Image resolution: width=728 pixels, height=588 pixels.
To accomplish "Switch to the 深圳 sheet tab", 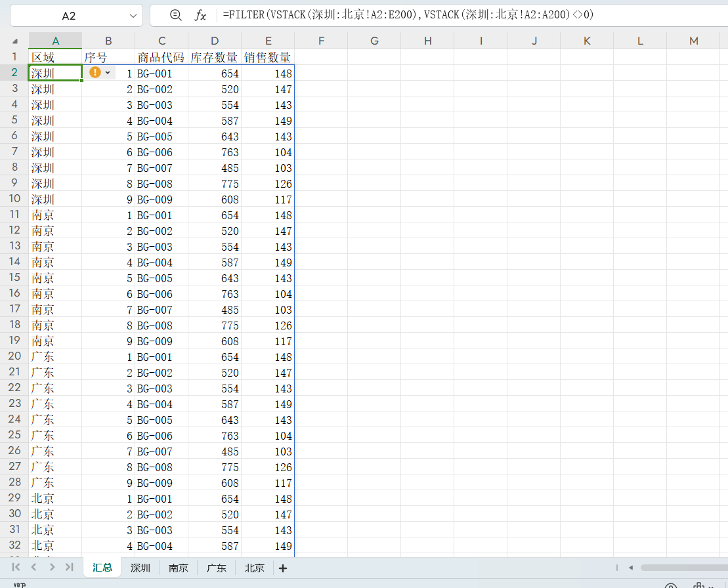I will [140, 568].
